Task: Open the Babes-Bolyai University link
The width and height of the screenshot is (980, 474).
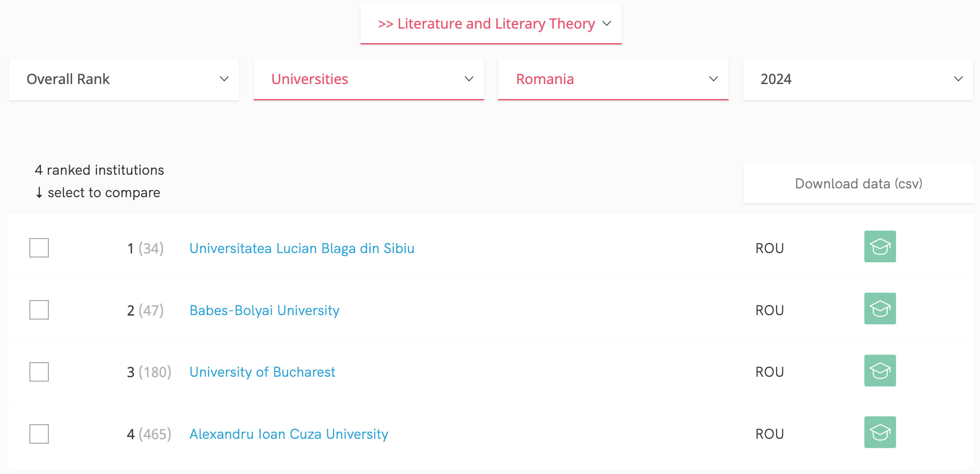Action: point(264,310)
